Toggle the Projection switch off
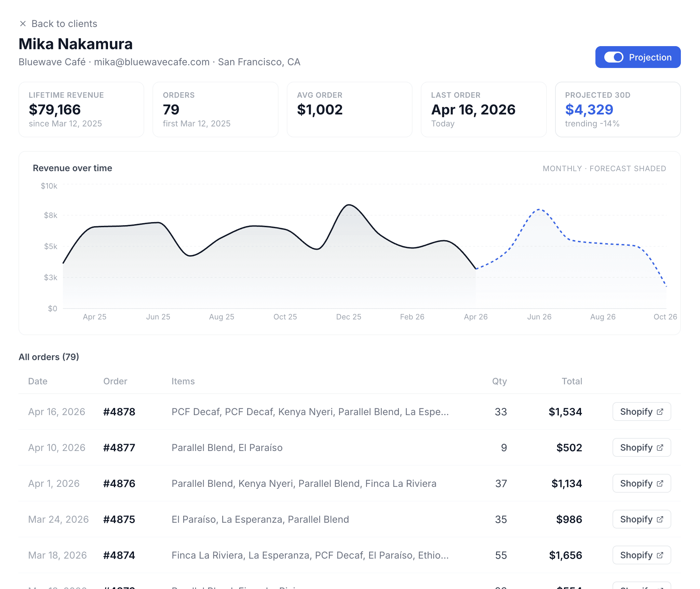700x589 pixels. [614, 57]
